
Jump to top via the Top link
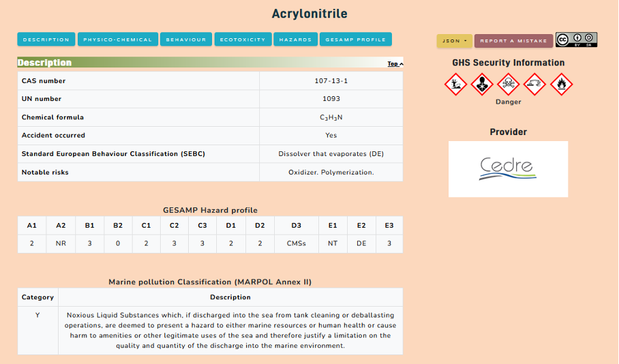(x=395, y=64)
